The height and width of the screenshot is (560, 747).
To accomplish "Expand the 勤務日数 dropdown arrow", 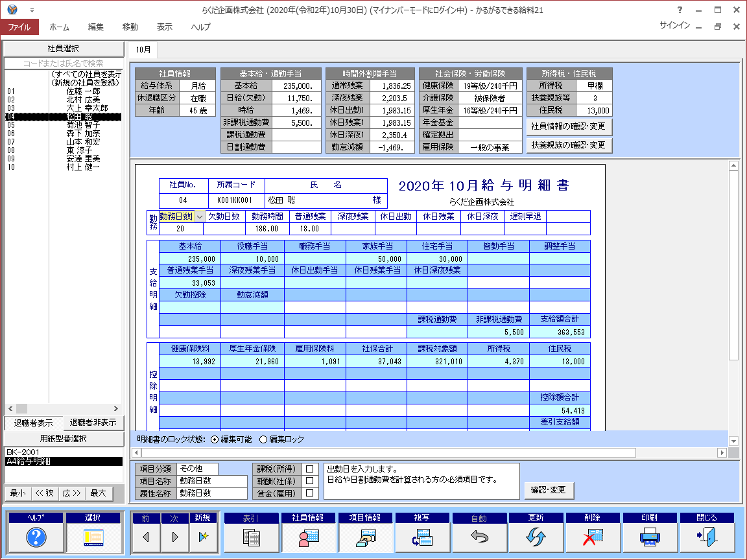I will tap(200, 216).
